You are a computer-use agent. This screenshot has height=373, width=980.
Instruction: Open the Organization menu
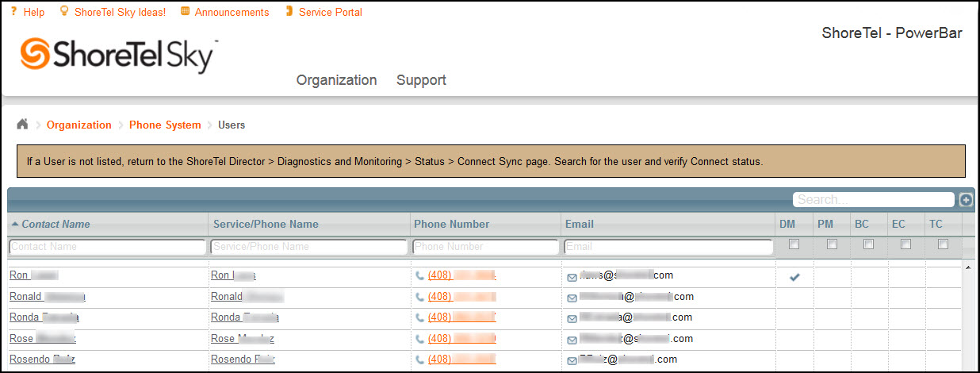[336, 80]
